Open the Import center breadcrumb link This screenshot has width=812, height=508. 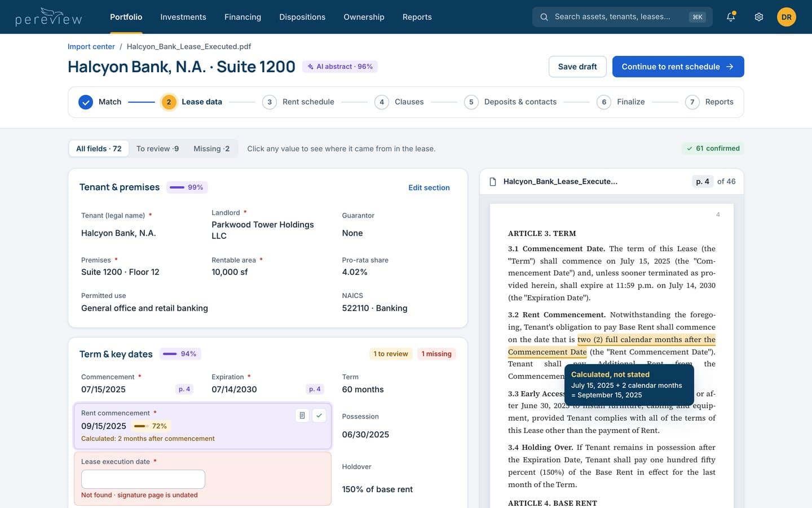[91, 46]
